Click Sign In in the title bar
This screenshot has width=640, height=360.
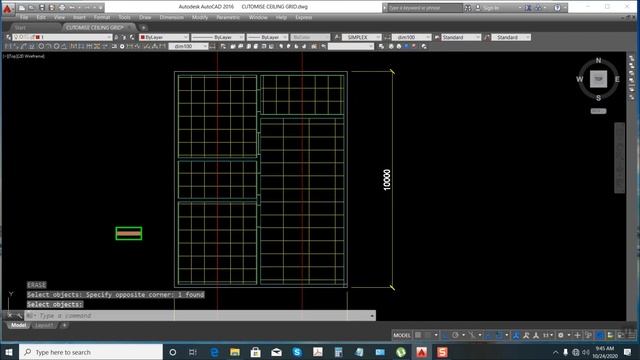[491, 8]
